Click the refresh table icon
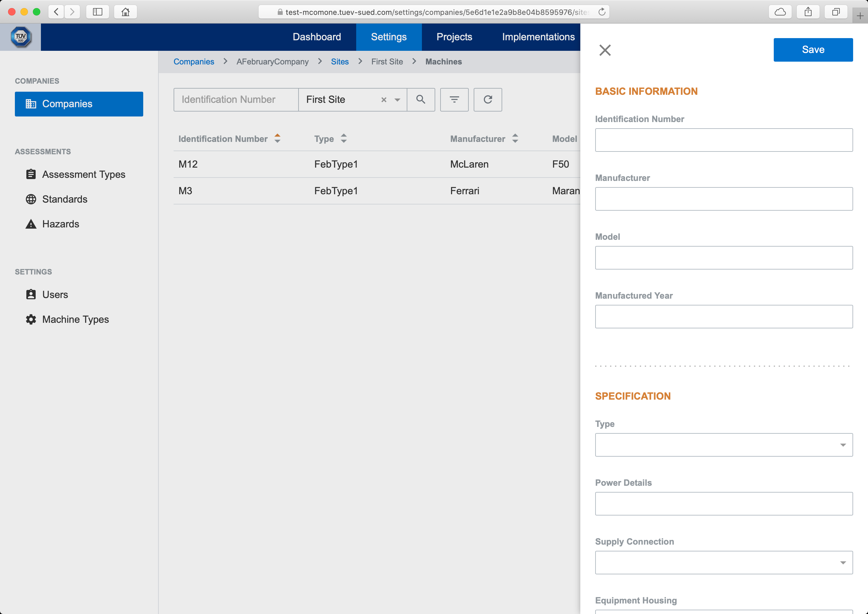 (x=487, y=99)
